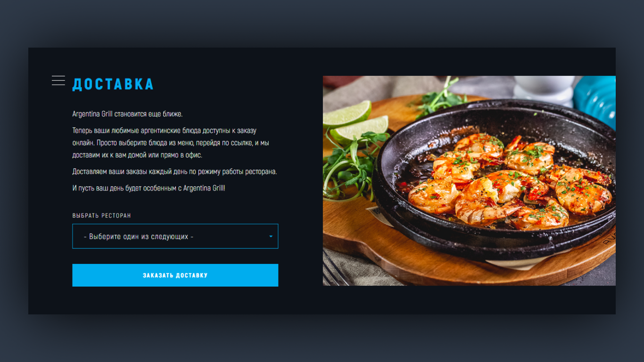Click the ЗАКАЗАТЬ ДОСТАВКУ button

175,275
